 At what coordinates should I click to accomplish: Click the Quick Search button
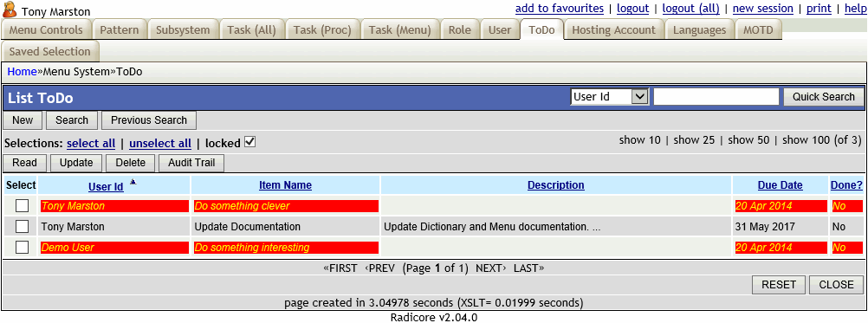tap(824, 97)
